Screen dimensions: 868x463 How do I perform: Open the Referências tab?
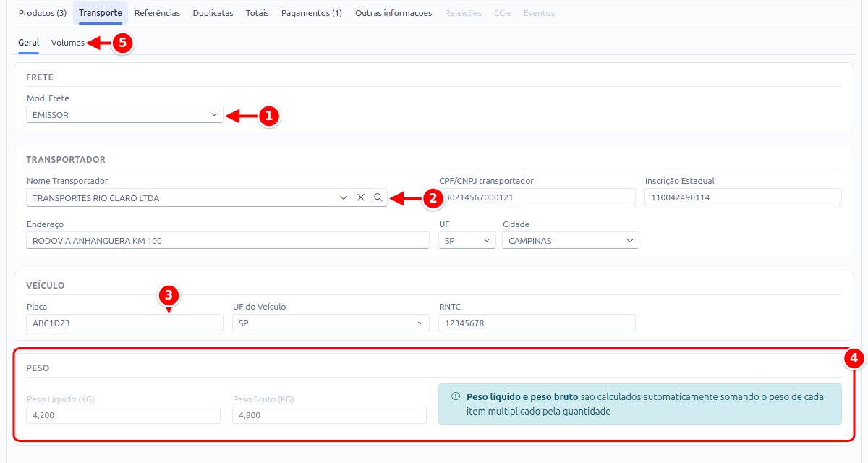(x=157, y=13)
